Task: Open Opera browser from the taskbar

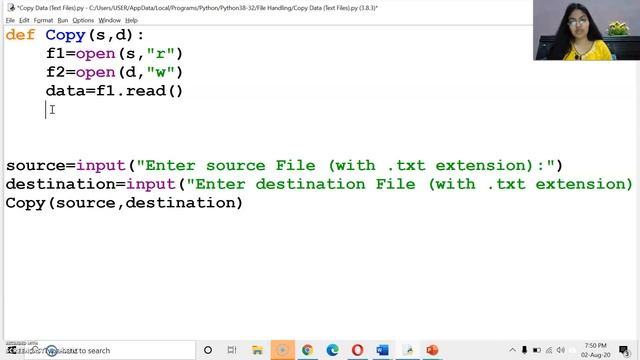Action: [357, 350]
